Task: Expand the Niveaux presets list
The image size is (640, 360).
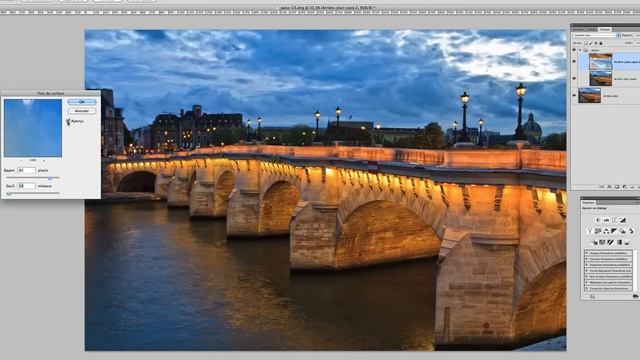Action: (x=587, y=253)
